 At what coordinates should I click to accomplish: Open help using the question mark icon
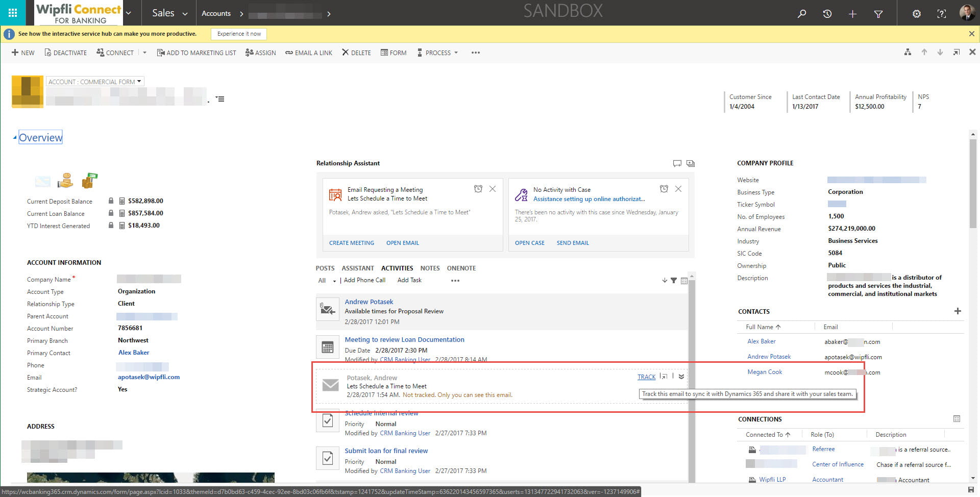tap(941, 14)
